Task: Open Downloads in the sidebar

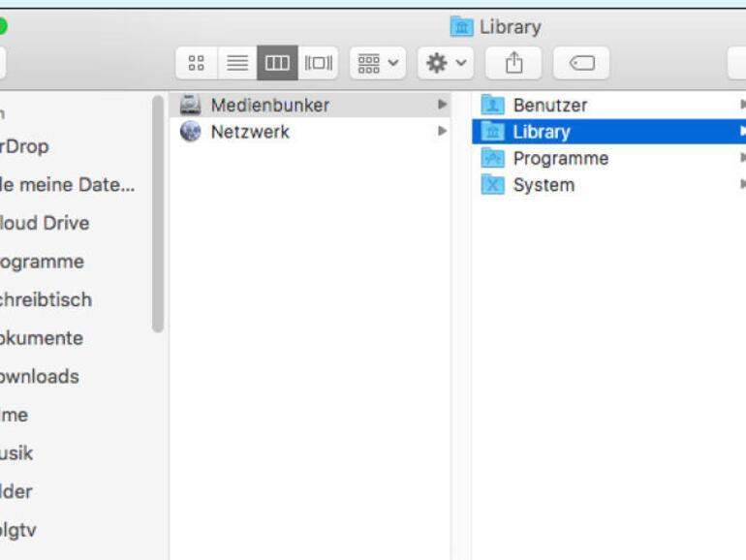Action: 40,377
